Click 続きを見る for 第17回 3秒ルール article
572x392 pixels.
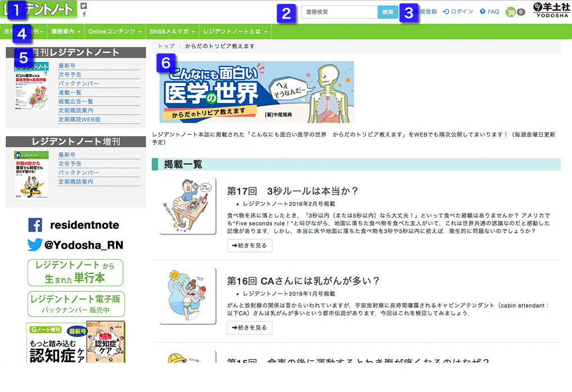tap(250, 245)
